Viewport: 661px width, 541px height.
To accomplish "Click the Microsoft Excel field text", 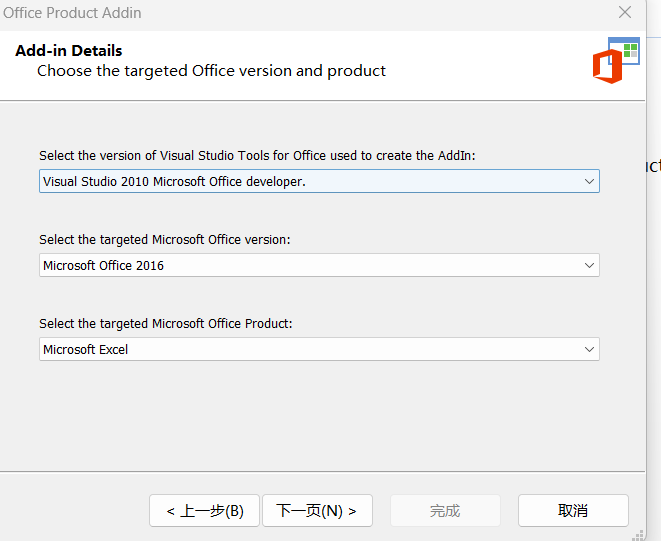I will point(86,349).
